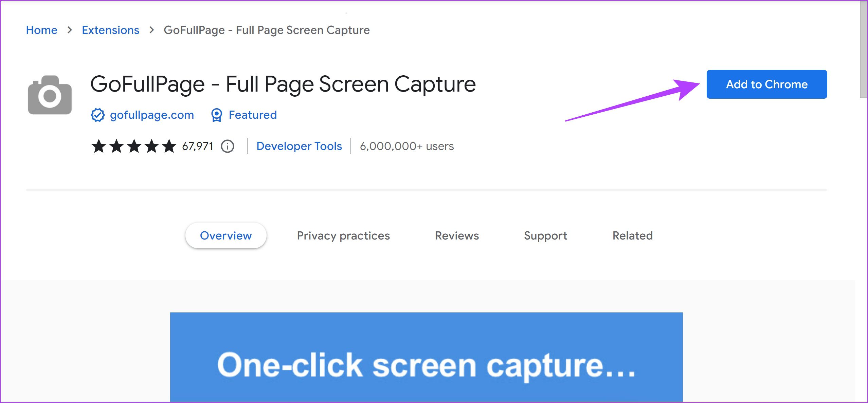
Task: Open the Developer Tools category link
Action: (x=299, y=146)
